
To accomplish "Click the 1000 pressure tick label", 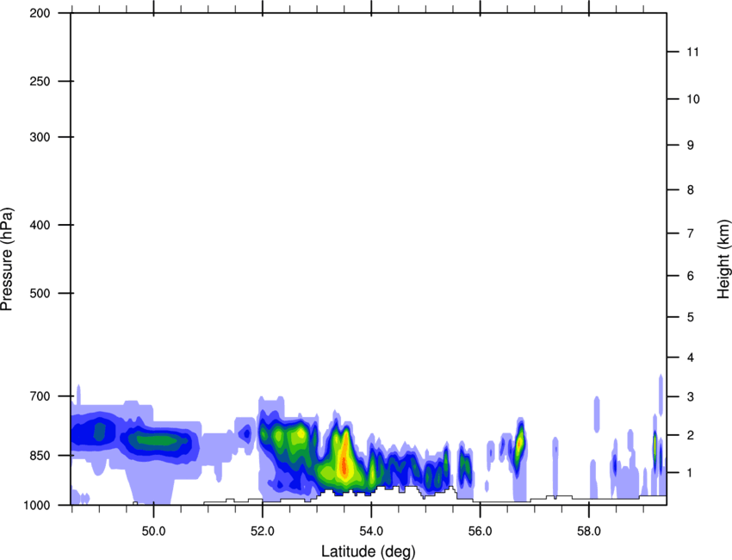I will click(x=37, y=505).
